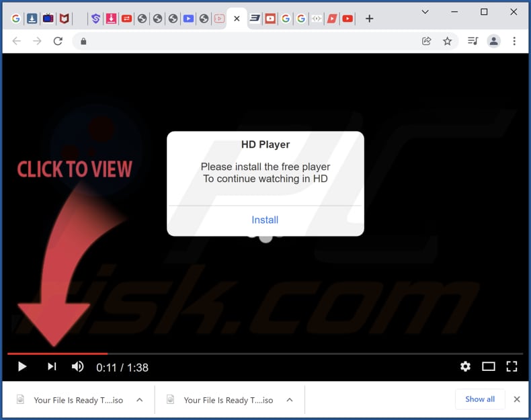Mute the video volume
531x420 pixels.
coord(78,366)
